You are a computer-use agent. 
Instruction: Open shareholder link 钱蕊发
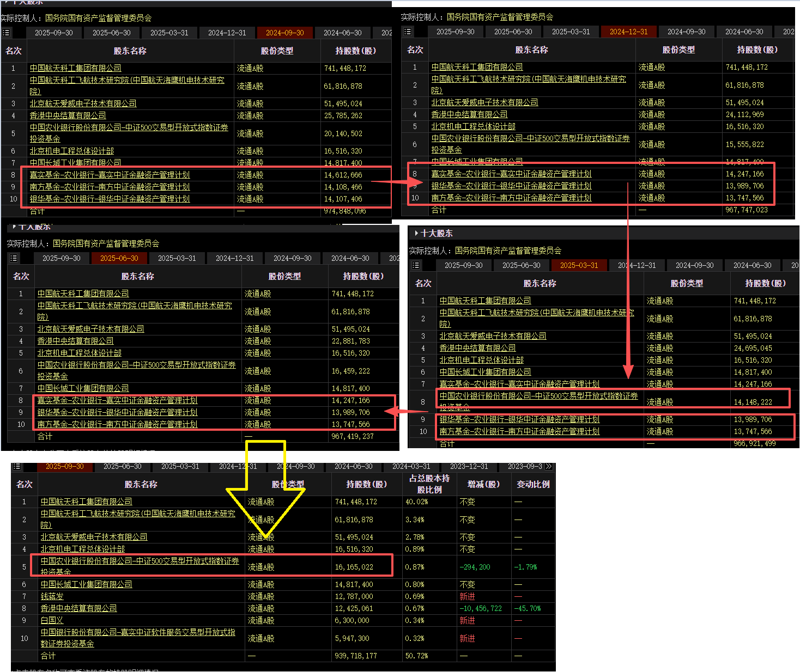pyautogui.click(x=52, y=596)
